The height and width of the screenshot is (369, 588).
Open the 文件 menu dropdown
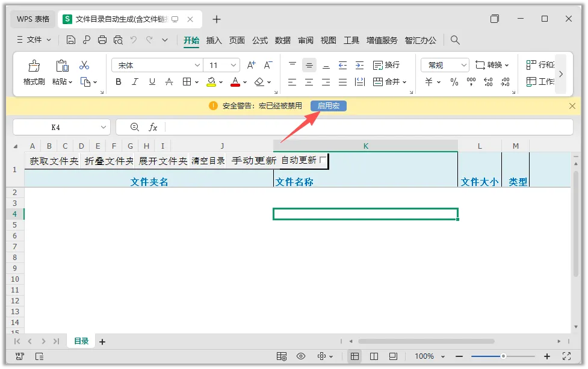(34, 40)
